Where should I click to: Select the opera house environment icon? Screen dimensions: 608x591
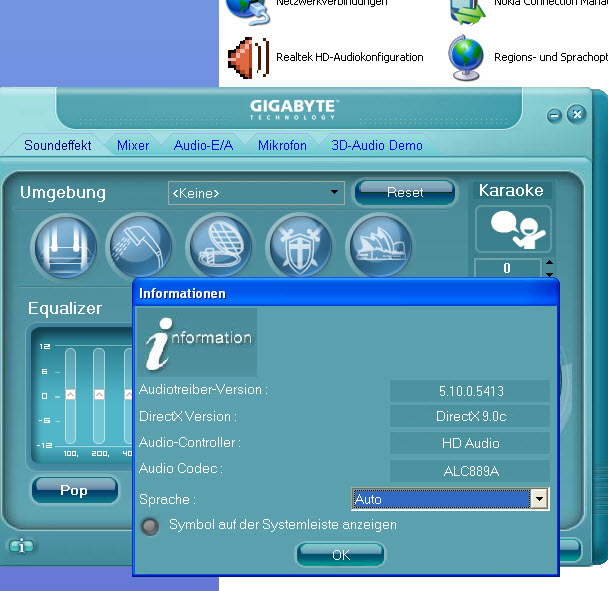click(x=380, y=246)
